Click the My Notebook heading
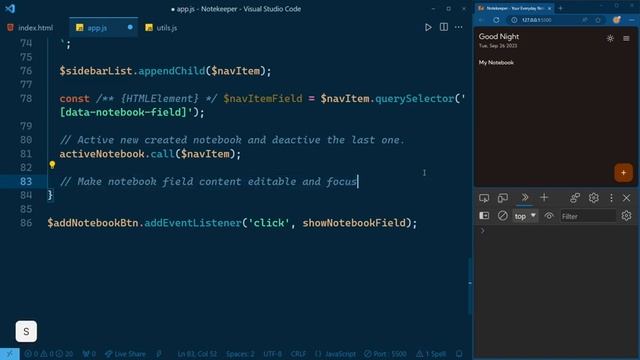Viewport: 640px width, 360px height. pos(496,62)
